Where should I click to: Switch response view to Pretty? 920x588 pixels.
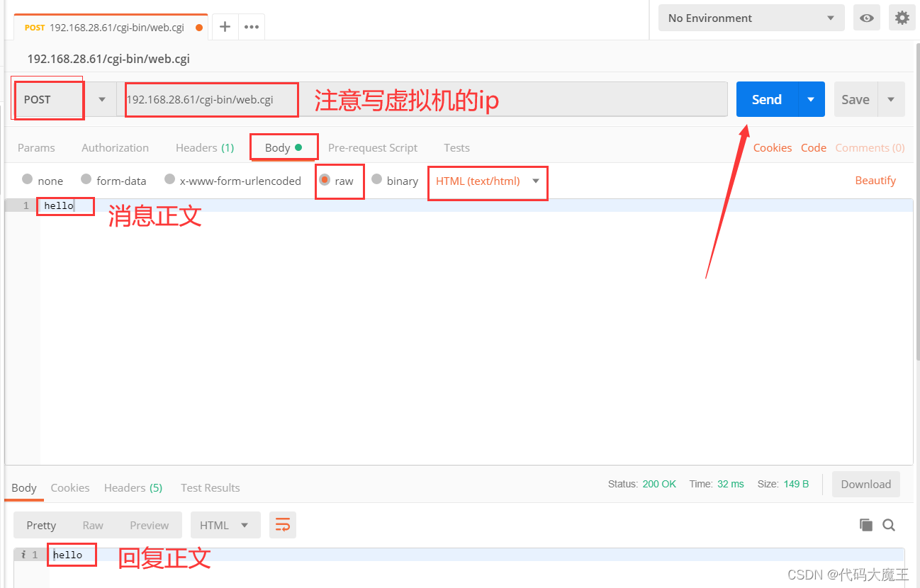tap(41, 525)
